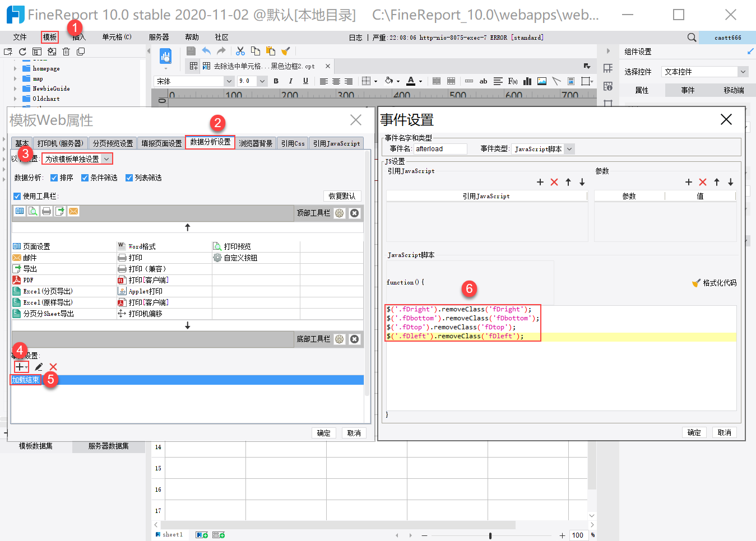This screenshot has height=541, width=756.
Task: Toggle underline formatting
Action: click(x=305, y=81)
